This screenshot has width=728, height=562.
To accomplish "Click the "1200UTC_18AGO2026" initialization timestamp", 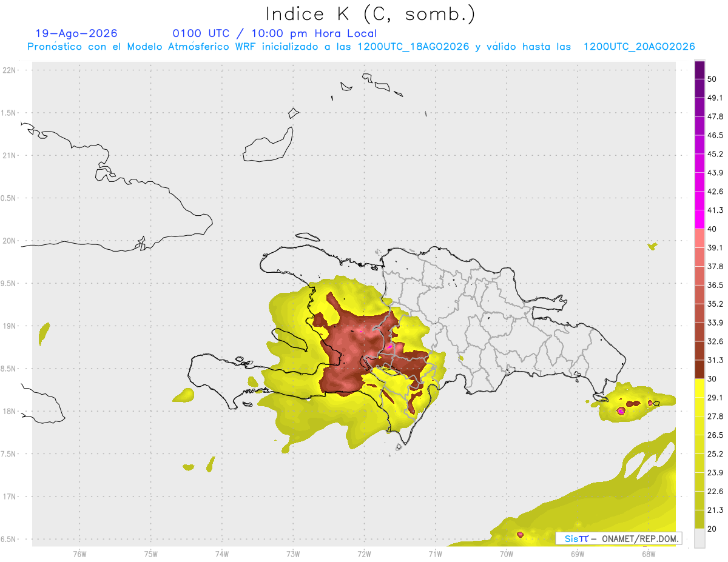I will [413, 47].
